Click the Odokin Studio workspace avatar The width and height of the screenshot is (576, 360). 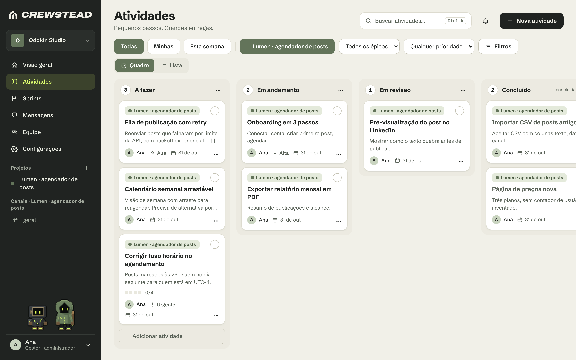point(17,40)
